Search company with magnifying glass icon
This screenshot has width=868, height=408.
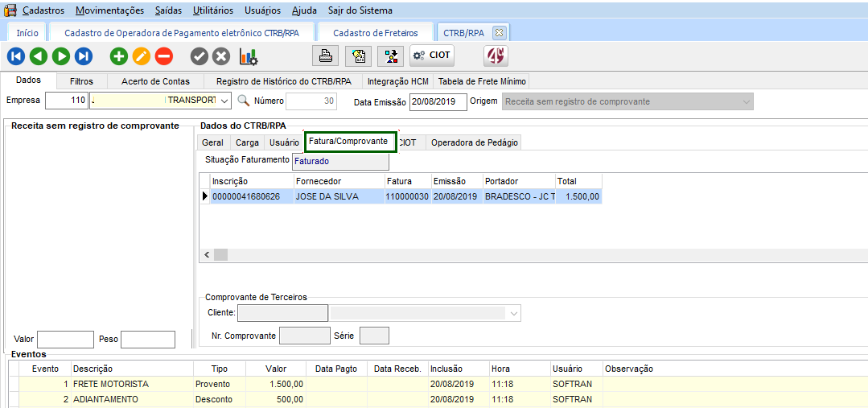tap(244, 101)
